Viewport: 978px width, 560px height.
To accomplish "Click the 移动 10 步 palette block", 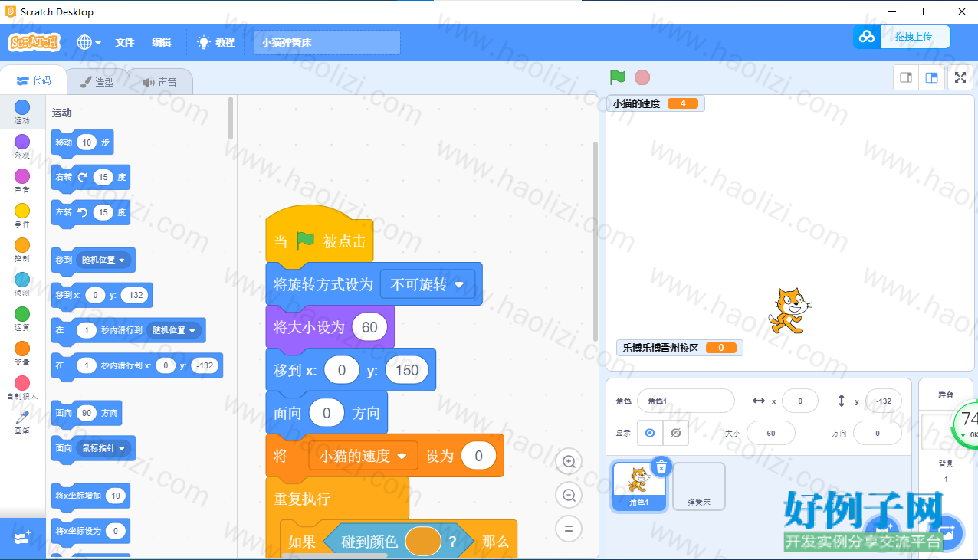I will (82, 142).
